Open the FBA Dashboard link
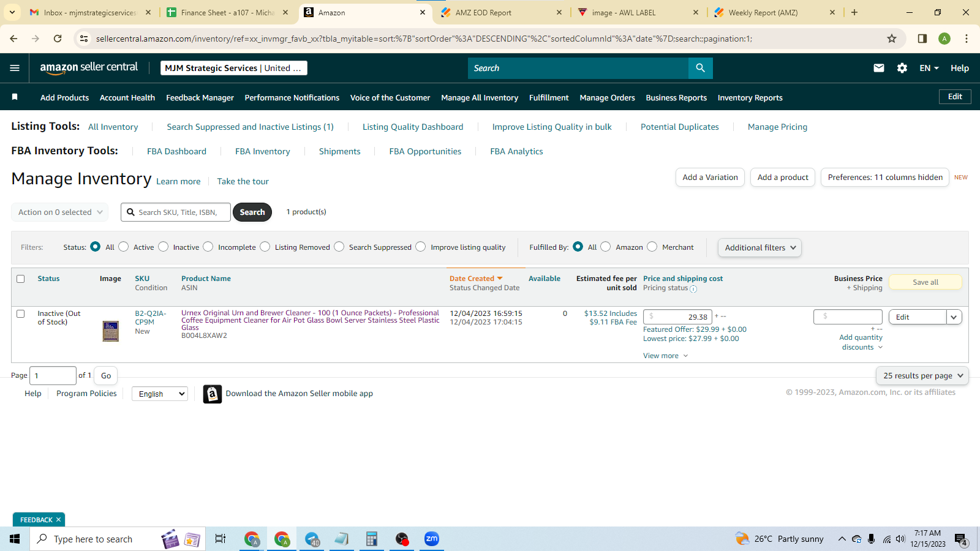Image resolution: width=980 pixels, height=551 pixels. tap(176, 152)
